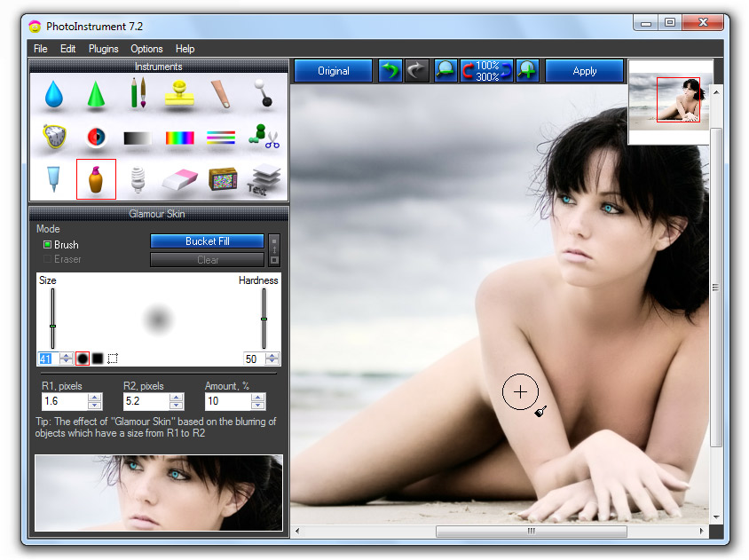Image resolution: width=749 pixels, height=560 pixels.
Task: Open the Plugins menu
Action: coord(103,49)
